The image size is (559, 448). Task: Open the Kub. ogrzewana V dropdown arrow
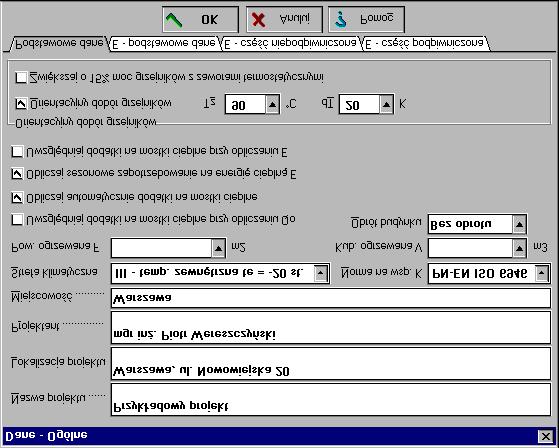[x=519, y=248]
